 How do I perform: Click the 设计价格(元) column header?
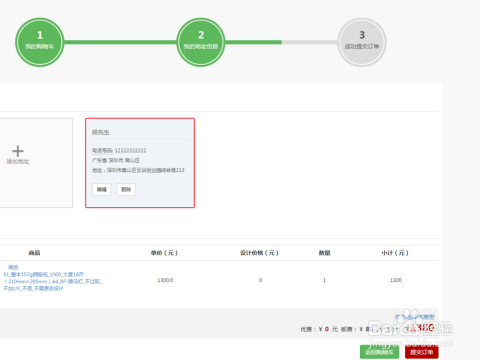[x=259, y=253]
